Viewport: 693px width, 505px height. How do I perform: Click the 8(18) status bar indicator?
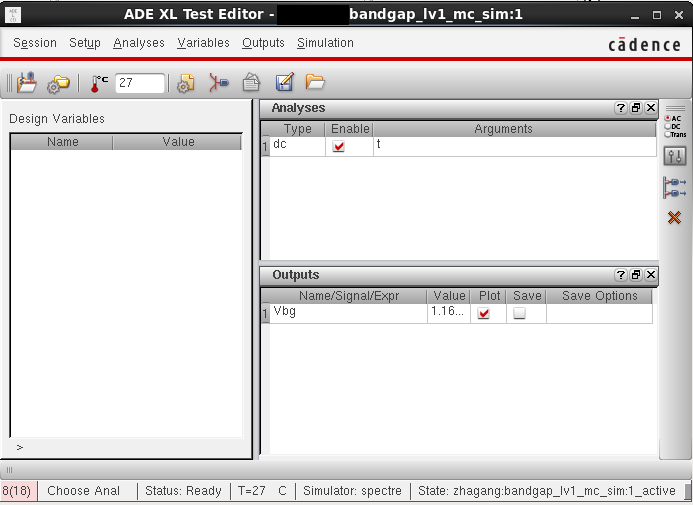[x=17, y=491]
